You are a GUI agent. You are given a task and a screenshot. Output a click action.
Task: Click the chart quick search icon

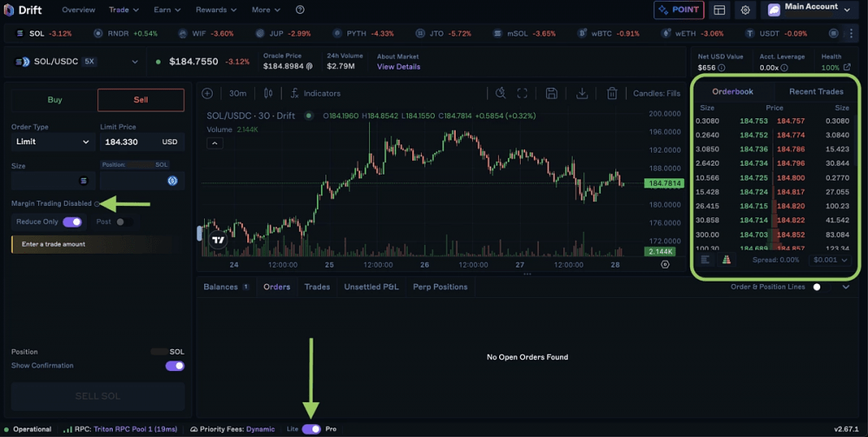coord(501,93)
